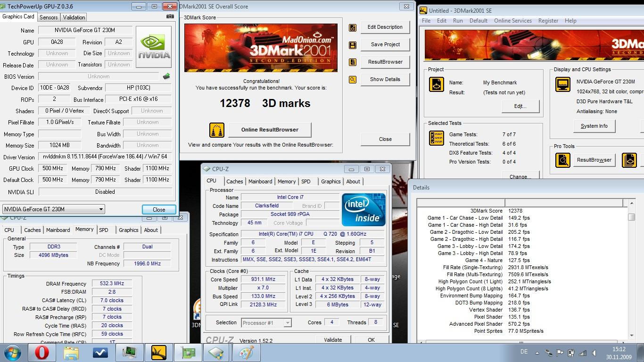
Task: Click Close in the 3DMark score dialog
Action: tap(385, 140)
